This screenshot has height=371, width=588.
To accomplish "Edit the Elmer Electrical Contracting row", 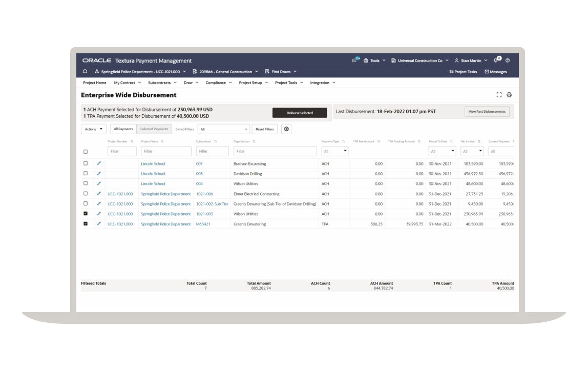I will click(x=99, y=194).
